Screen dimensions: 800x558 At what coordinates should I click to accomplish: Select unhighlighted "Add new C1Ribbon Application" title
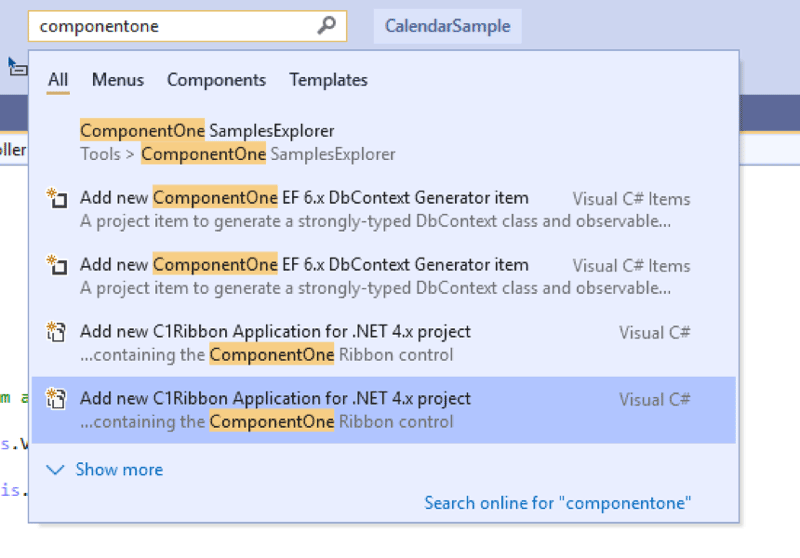coord(276,332)
